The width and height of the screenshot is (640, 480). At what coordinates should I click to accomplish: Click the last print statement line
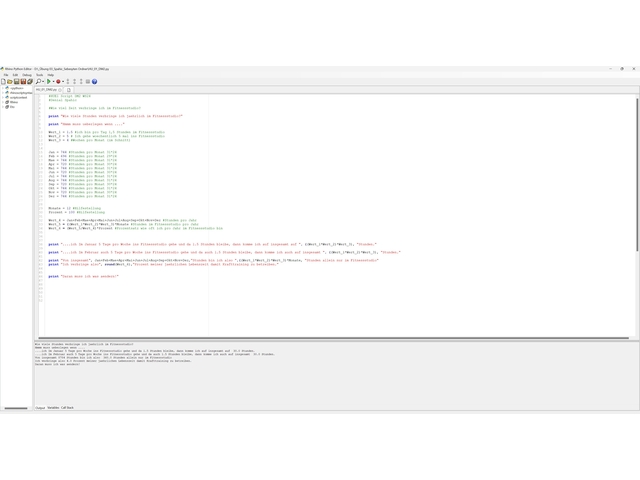[x=83, y=276]
